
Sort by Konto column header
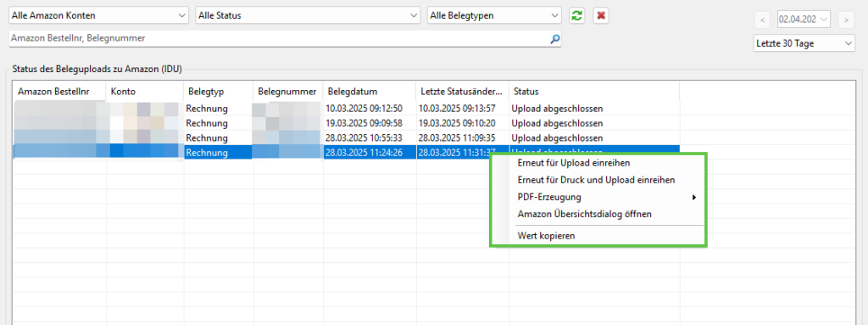pyautogui.click(x=145, y=92)
